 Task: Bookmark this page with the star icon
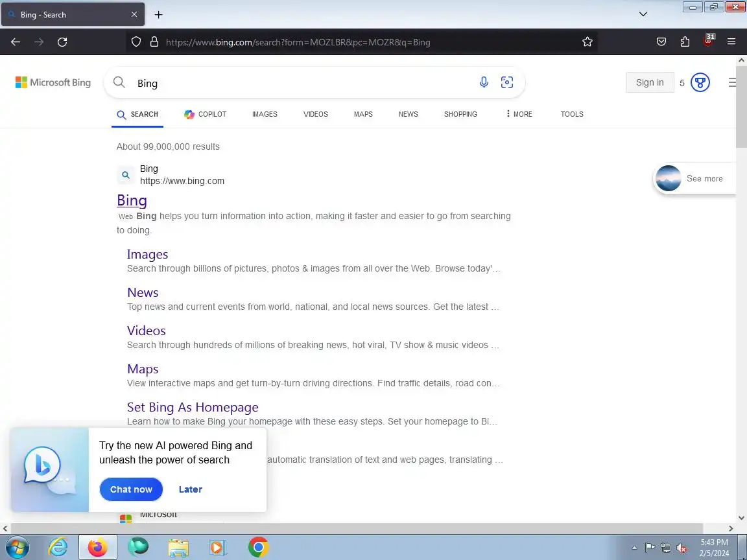point(587,42)
